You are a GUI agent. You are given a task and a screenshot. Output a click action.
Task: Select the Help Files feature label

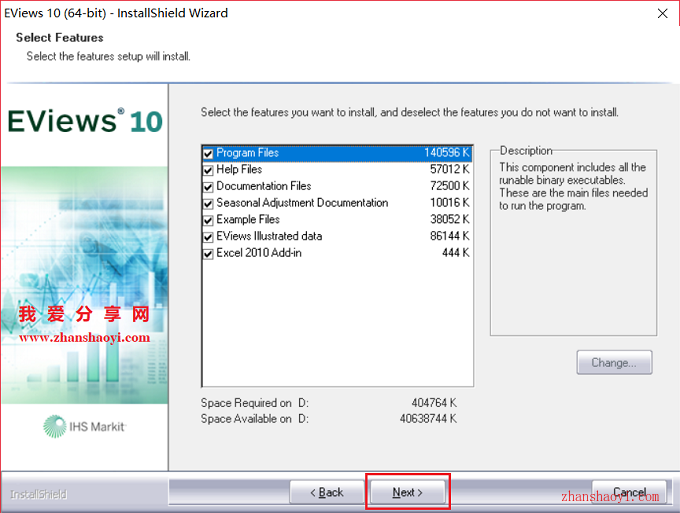pyautogui.click(x=239, y=170)
